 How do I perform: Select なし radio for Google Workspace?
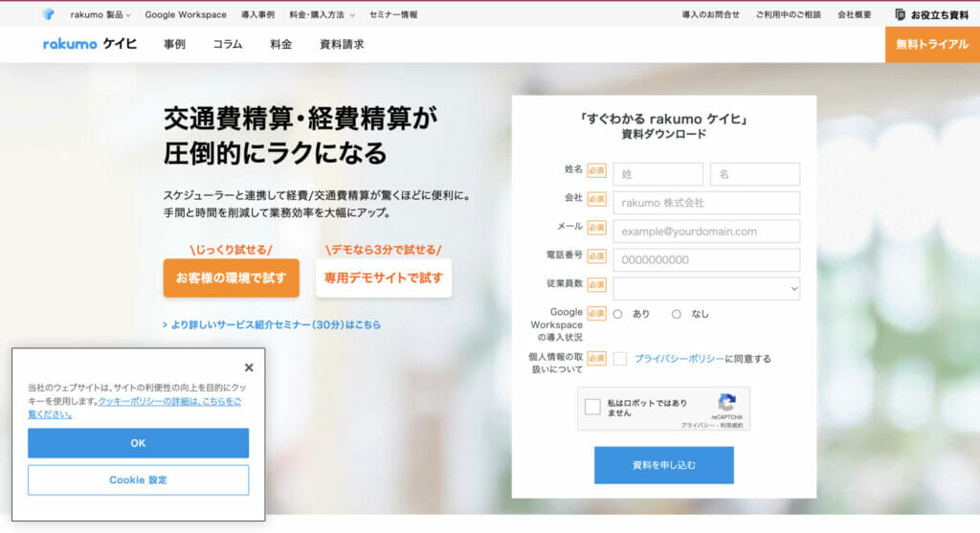tap(677, 314)
